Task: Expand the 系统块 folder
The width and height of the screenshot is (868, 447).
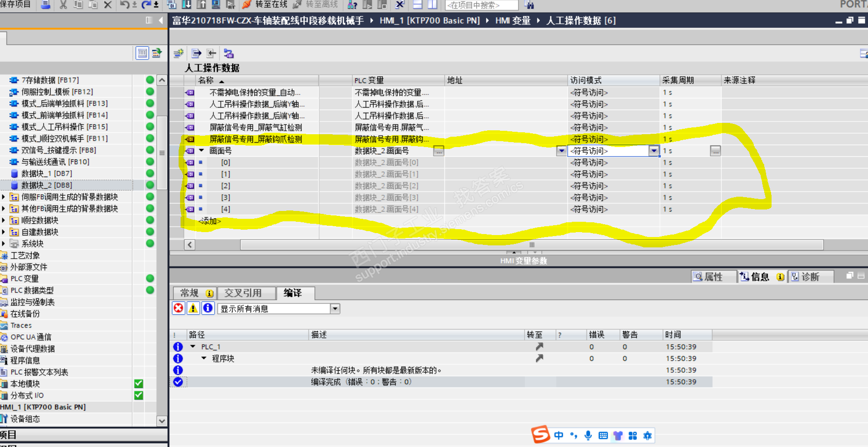Action: click(x=4, y=243)
